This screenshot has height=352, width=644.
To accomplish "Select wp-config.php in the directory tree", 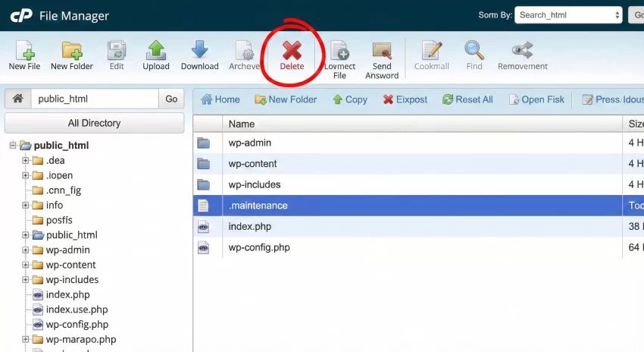I will pos(70,325).
